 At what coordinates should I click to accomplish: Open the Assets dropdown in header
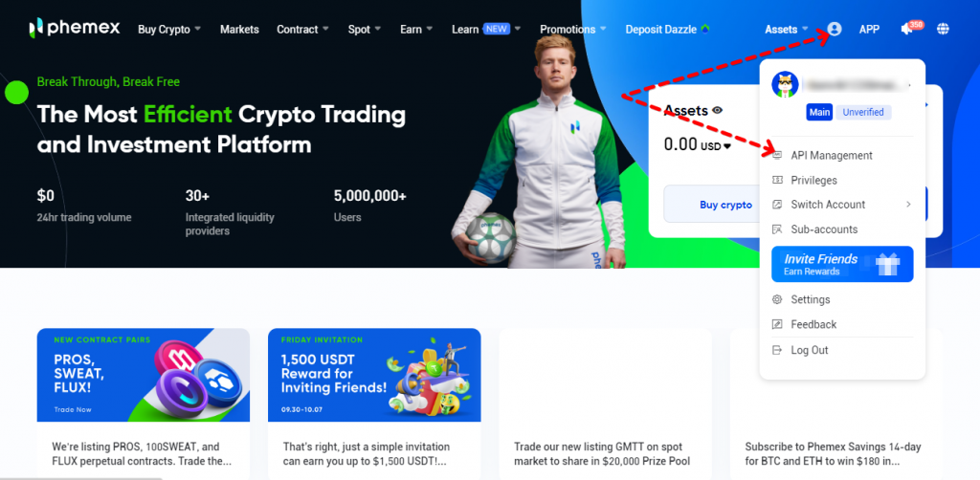coord(787,30)
